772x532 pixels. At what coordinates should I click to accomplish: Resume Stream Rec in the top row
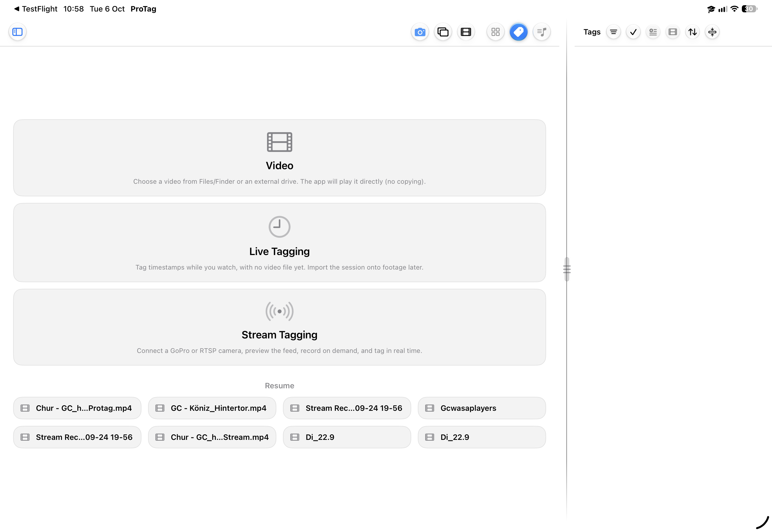point(347,408)
